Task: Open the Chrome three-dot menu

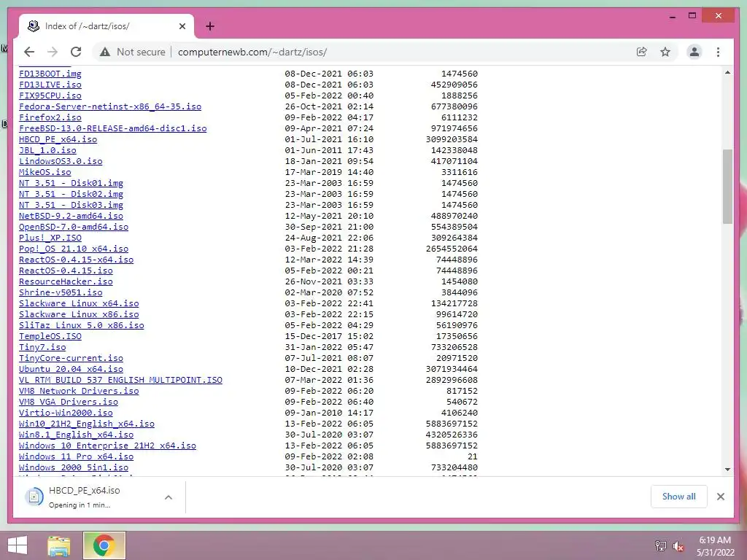Action: pos(718,52)
